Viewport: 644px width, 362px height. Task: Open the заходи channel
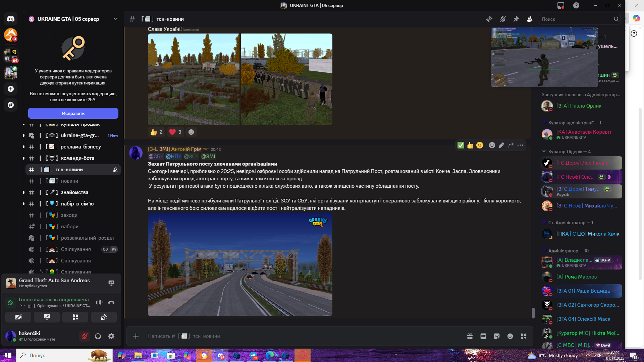pos(73,215)
